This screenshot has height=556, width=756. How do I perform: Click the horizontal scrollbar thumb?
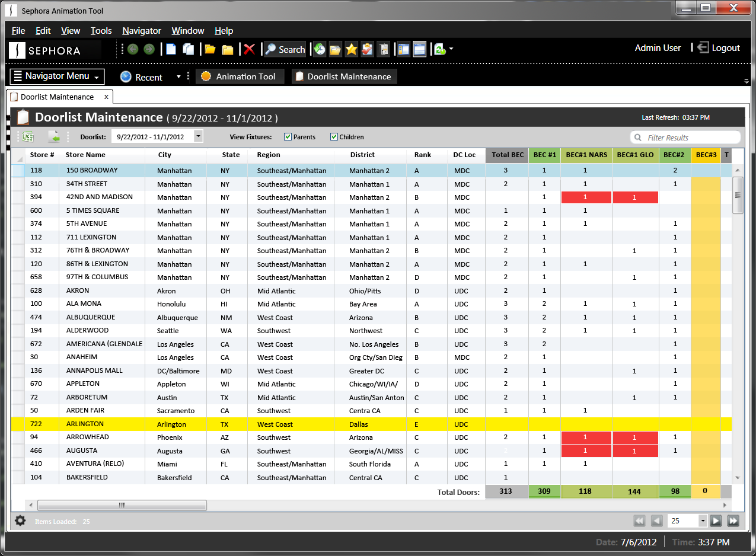pyautogui.click(x=122, y=506)
